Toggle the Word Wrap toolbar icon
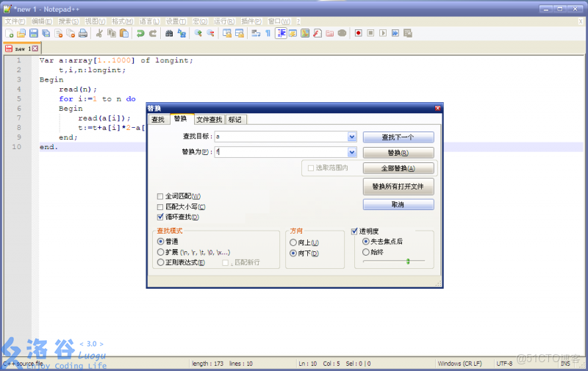588x371 pixels. pyautogui.click(x=256, y=33)
